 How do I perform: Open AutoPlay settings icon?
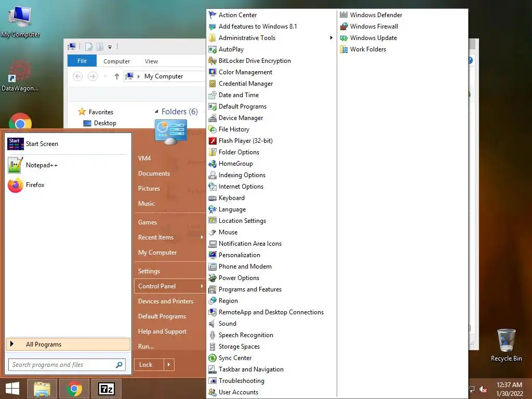click(x=212, y=49)
